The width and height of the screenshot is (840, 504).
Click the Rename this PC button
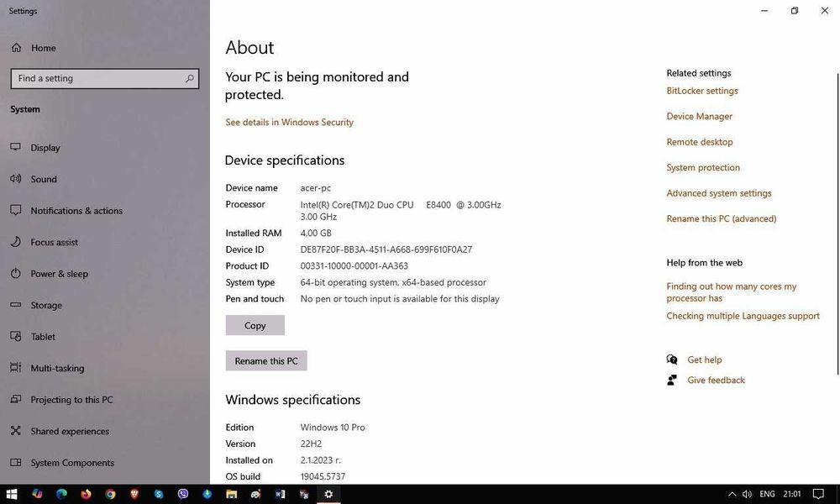[266, 360]
